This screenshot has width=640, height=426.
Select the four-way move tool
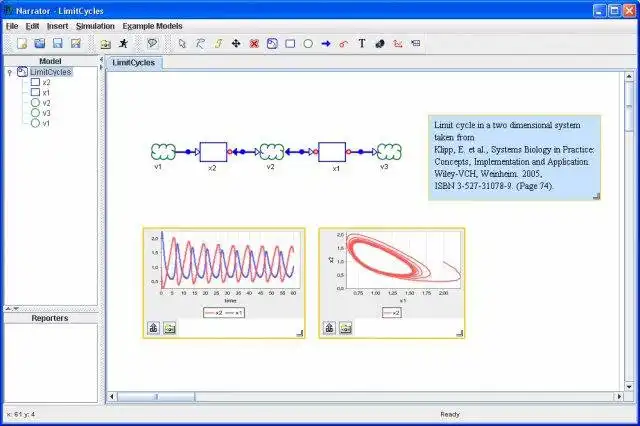pyautogui.click(x=236, y=43)
